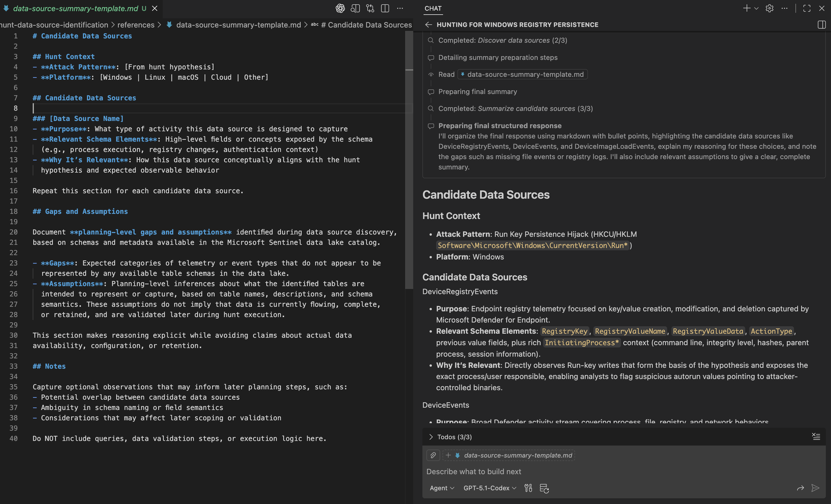The height and width of the screenshot is (504, 831).
Task: Toggle maximize chat panel size
Action: click(x=807, y=8)
